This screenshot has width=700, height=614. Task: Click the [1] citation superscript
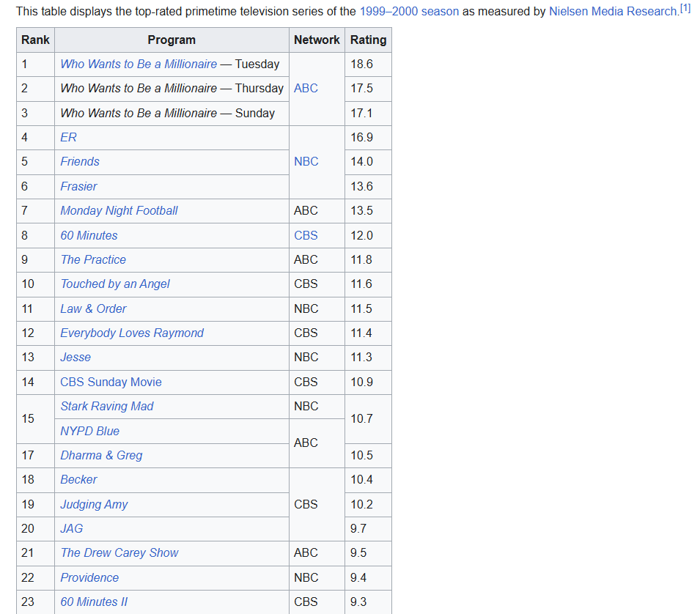click(x=685, y=8)
